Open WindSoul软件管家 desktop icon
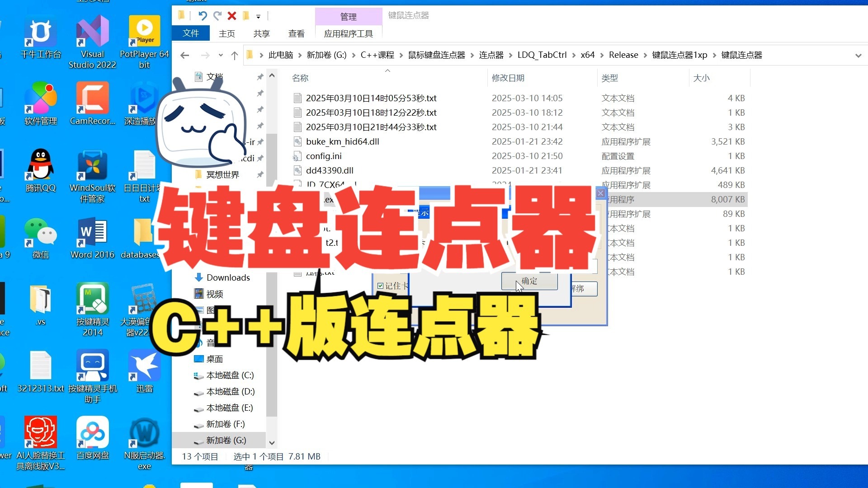The height and width of the screenshot is (488, 868). [92, 176]
